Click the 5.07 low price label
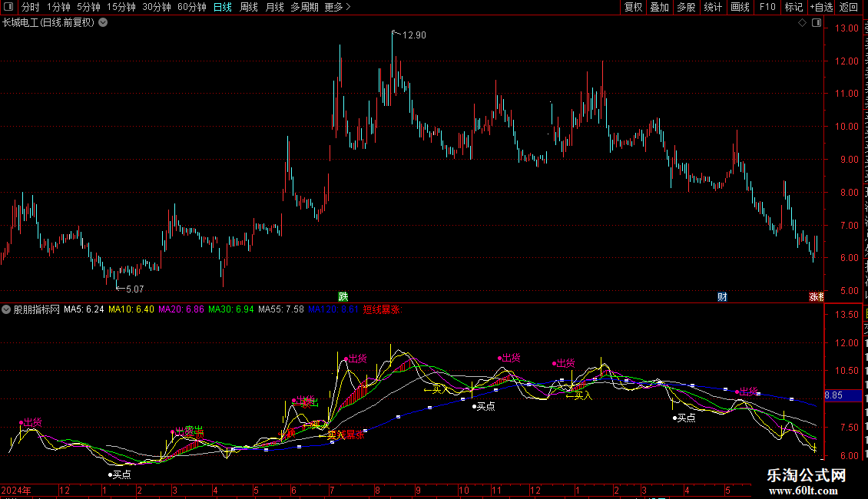 pos(134,289)
